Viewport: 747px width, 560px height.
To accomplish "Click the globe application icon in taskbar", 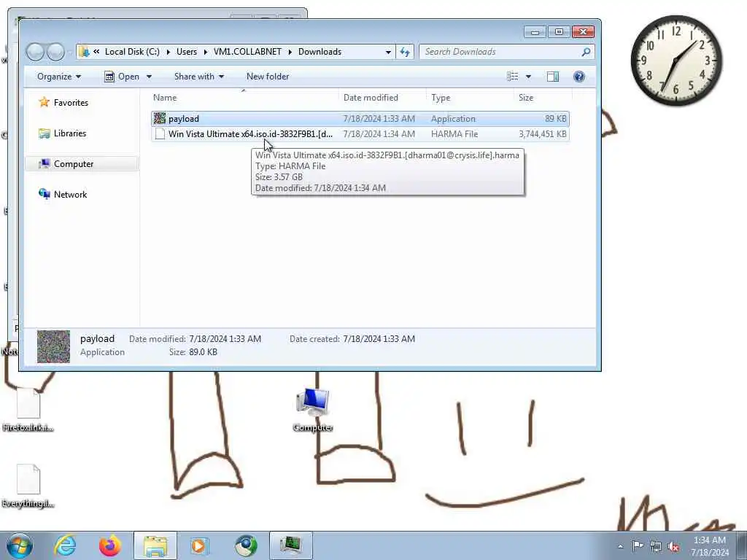I will 245,545.
